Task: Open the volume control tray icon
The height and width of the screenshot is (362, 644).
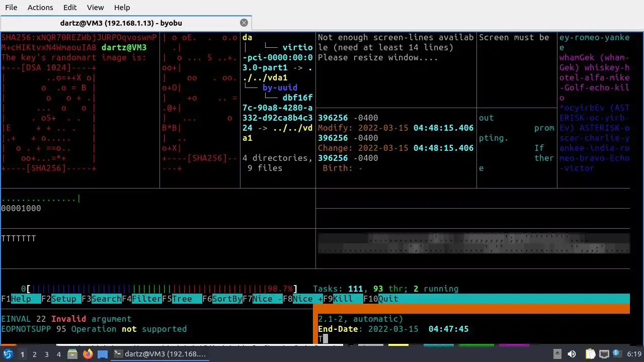Action: 572,354
